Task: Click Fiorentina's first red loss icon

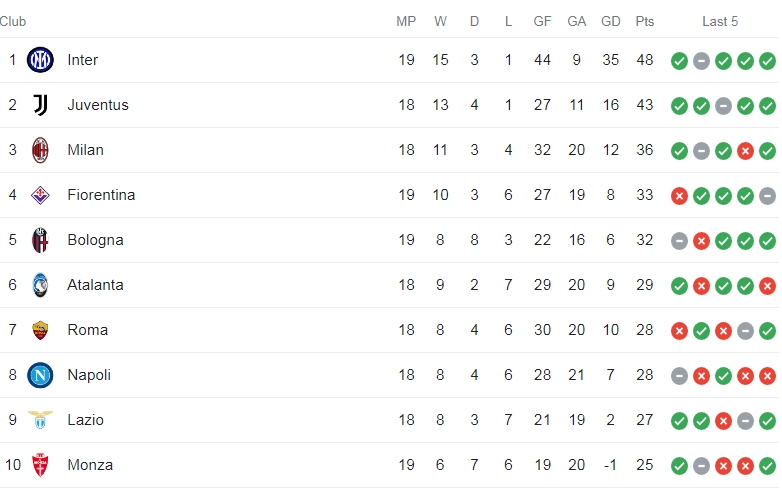Action: (679, 196)
